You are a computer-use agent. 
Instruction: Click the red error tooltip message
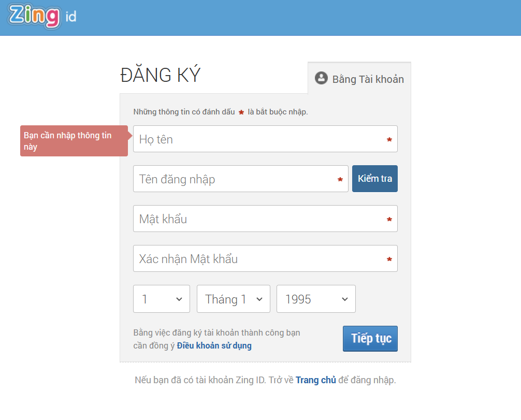click(x=73, y=141)
